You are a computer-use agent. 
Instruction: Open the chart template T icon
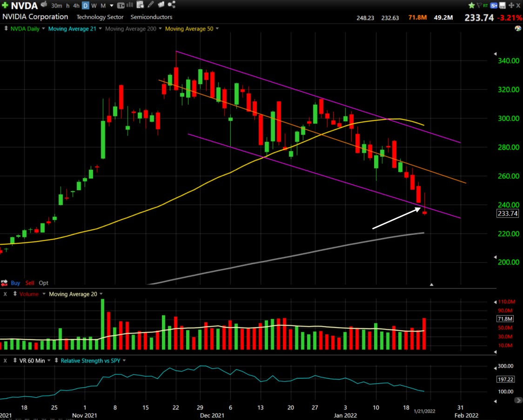[x=121, y=5]
